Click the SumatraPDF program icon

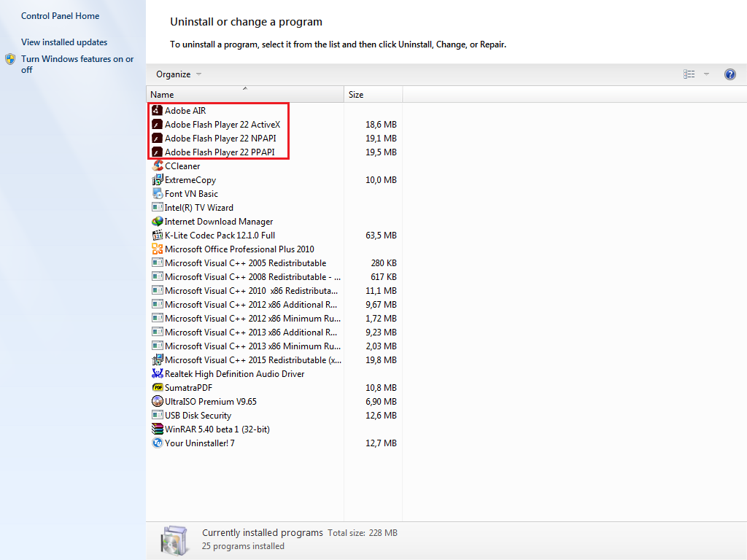pyautogui.click(x=158, y=387)
